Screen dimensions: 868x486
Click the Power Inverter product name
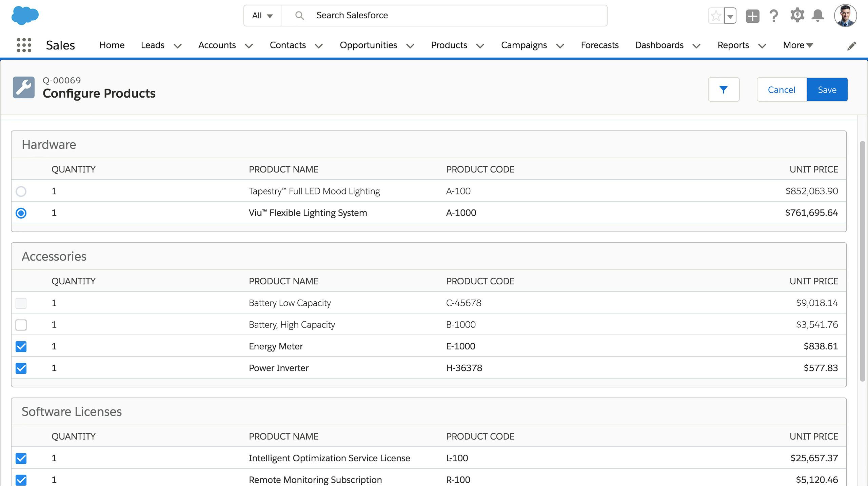coord(278,368)
